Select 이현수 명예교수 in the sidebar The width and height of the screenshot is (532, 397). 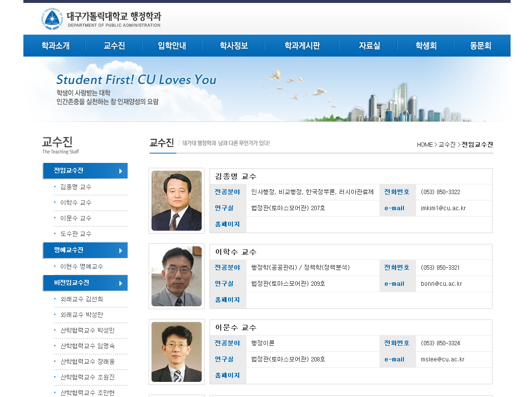[82, 267]
